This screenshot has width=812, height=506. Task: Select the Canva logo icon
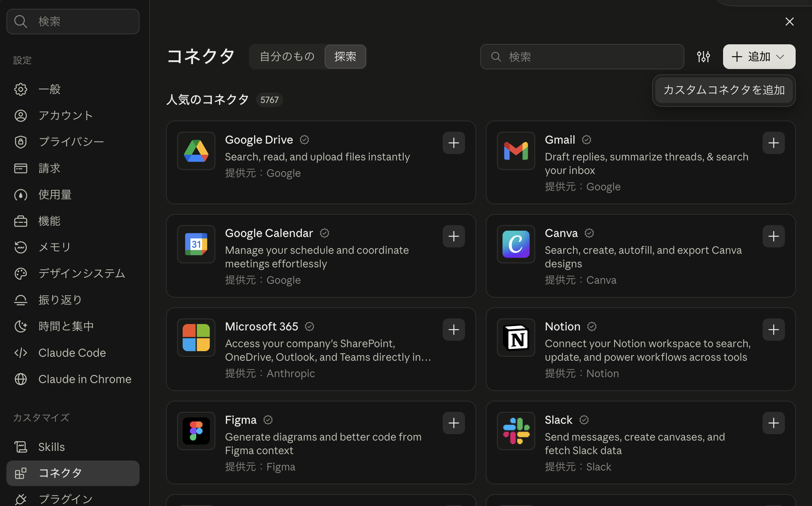pos(516,244)
